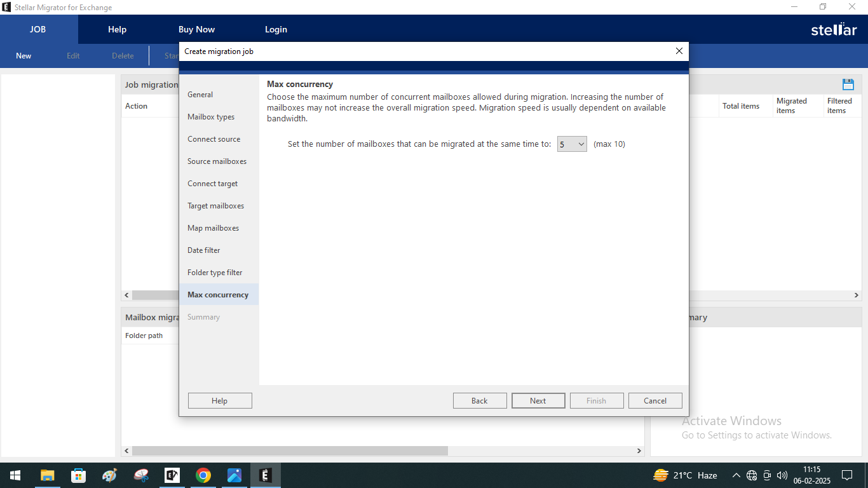Open the weather widget showing 21°C Haze
Viewport: 868px width, 488px height.
[686, 475]
